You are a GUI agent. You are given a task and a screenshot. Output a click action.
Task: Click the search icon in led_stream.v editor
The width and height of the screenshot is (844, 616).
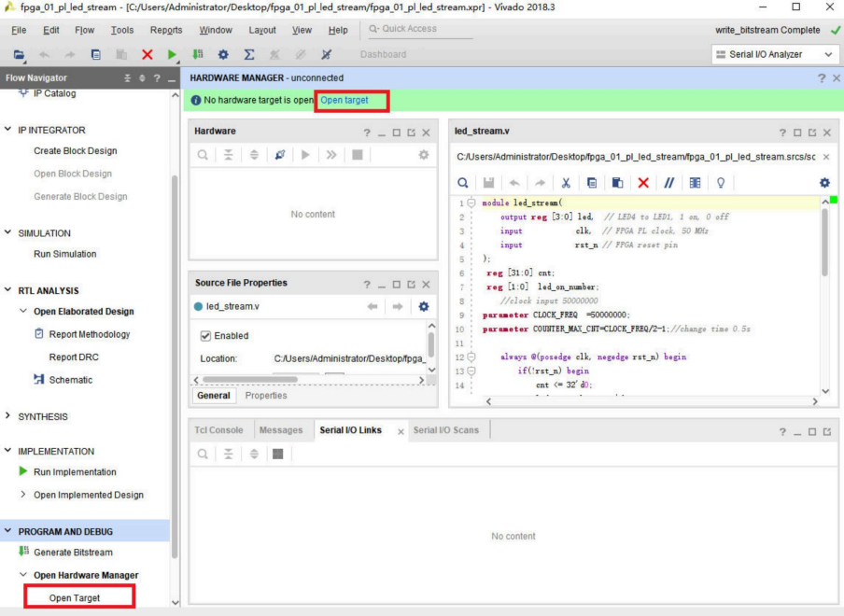click(x=463, y=183)
